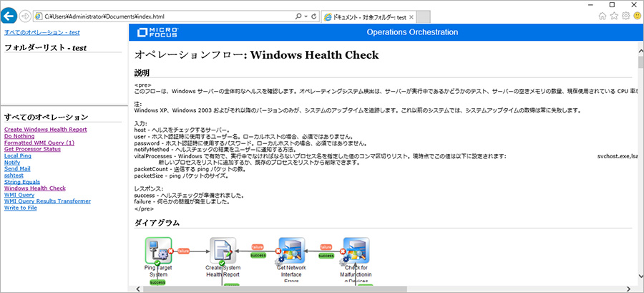This screenshot has width=644, height=293.
Task: Click the address bar showing index.html
Action: pos(165,16)
